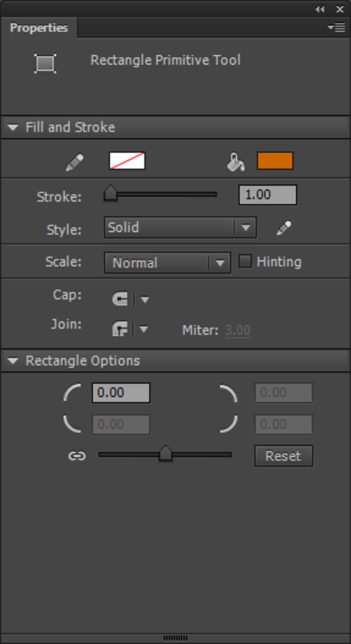This screenshot has height=644, width=351.
Task: Toggle the corner radius lock link icon
Action: tap(77, 456)
